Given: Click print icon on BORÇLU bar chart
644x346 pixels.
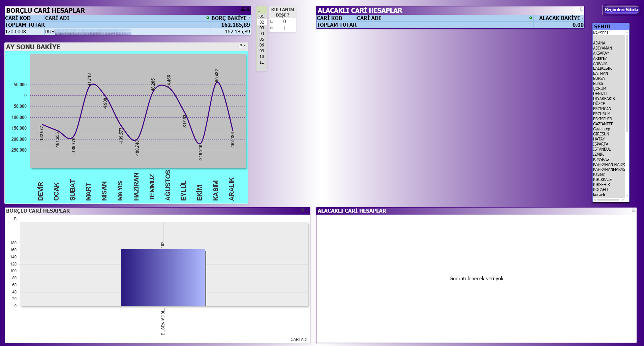Looking at the screenshot, I should click(302, 211).
